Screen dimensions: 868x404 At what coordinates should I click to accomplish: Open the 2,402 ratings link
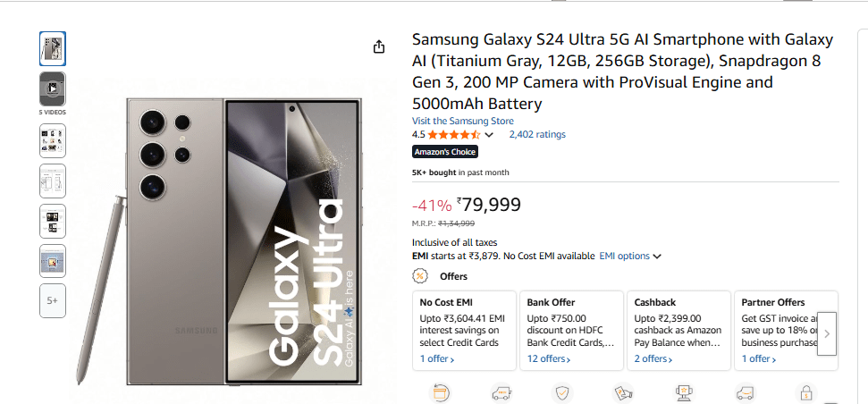(x=537, y=135)
